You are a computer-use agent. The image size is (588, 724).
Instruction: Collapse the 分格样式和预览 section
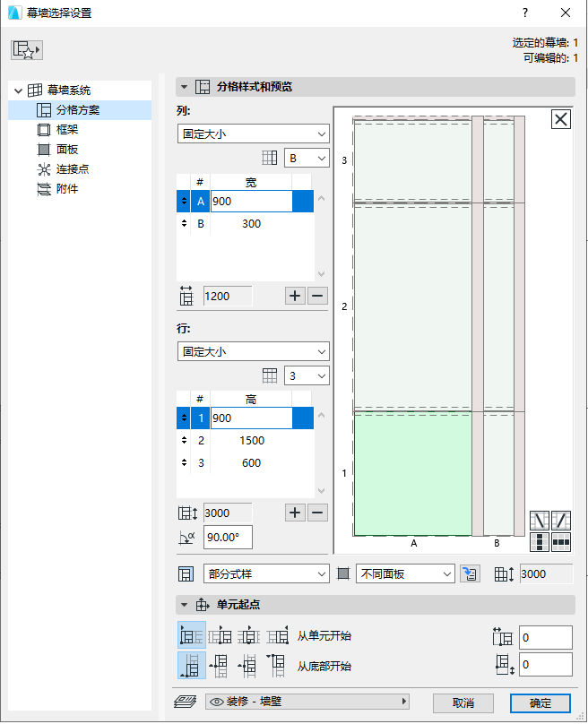(185, 87)
